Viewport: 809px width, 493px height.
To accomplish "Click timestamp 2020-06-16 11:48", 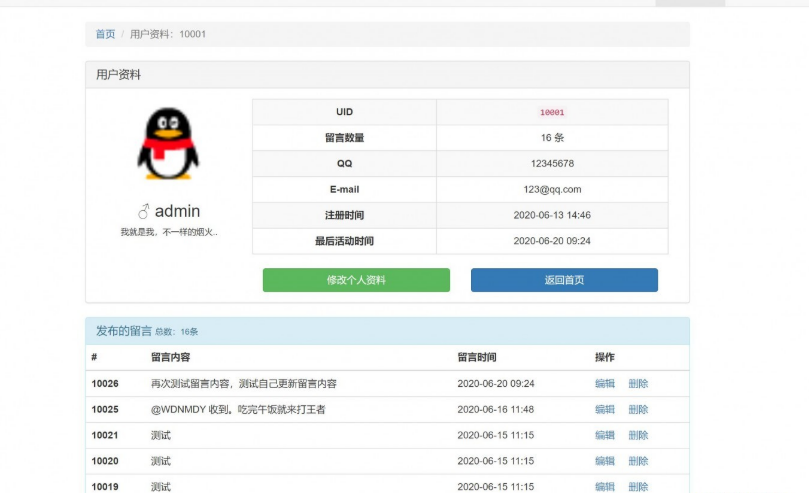I will 495,409.
